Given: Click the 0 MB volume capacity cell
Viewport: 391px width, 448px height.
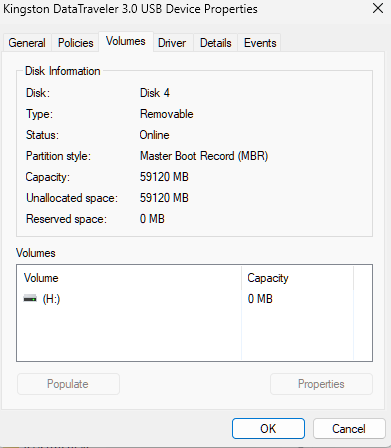Looking at the screenshot, I should click(260, 299).
